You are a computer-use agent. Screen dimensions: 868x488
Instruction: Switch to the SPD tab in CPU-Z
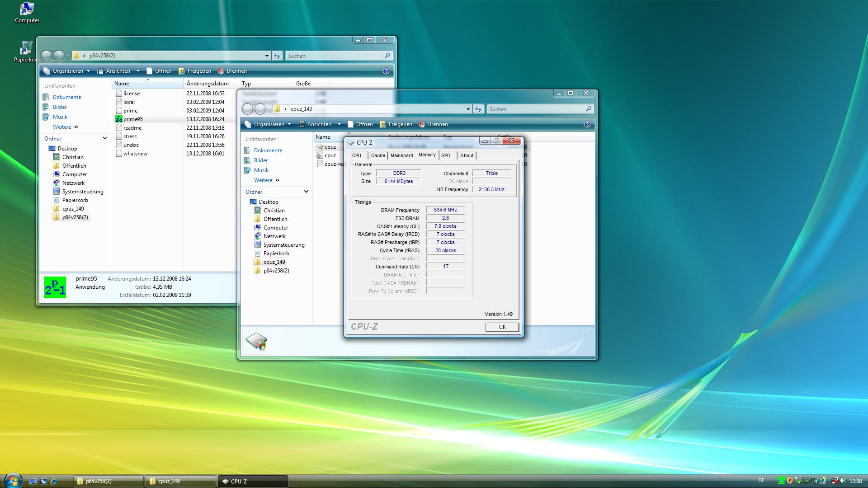click(x=446, y=155)
